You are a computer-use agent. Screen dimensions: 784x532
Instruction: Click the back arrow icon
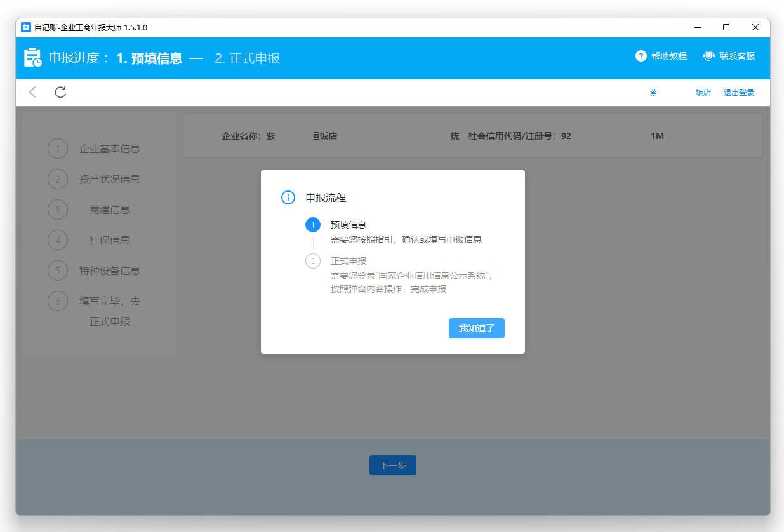coord(32,92)
